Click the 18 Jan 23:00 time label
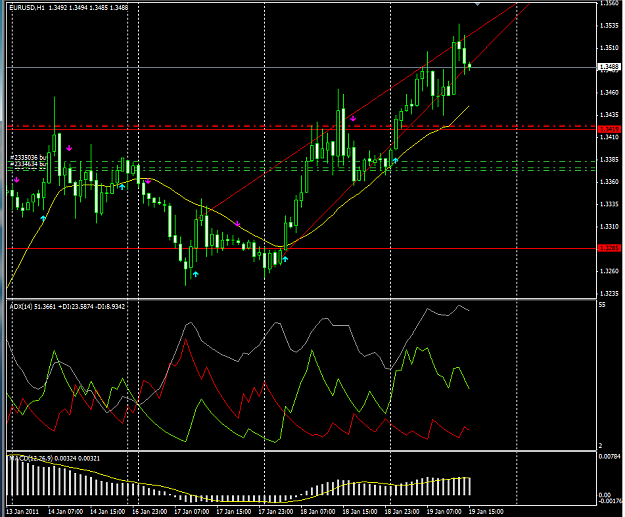 click(x=402, y=511)
